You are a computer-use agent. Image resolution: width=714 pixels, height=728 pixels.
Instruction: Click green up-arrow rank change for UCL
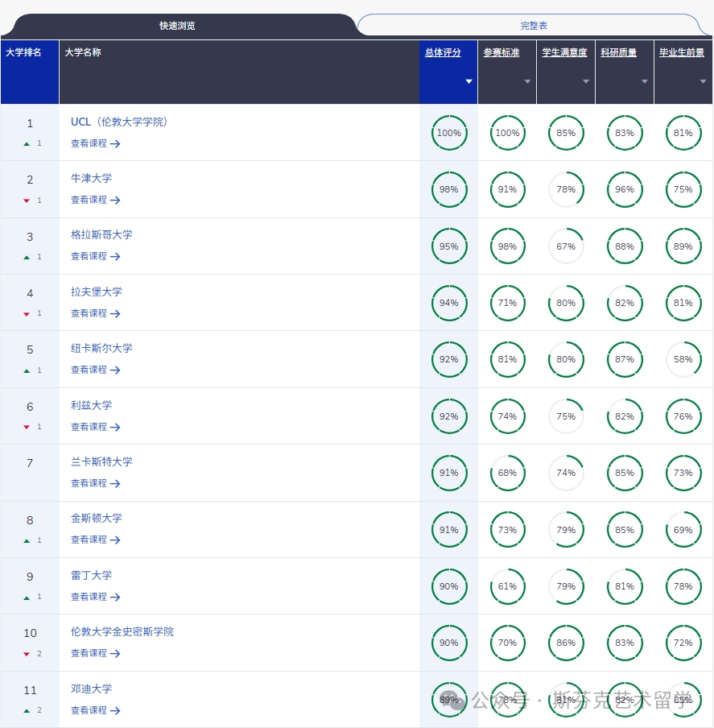[x=27, y=144]
